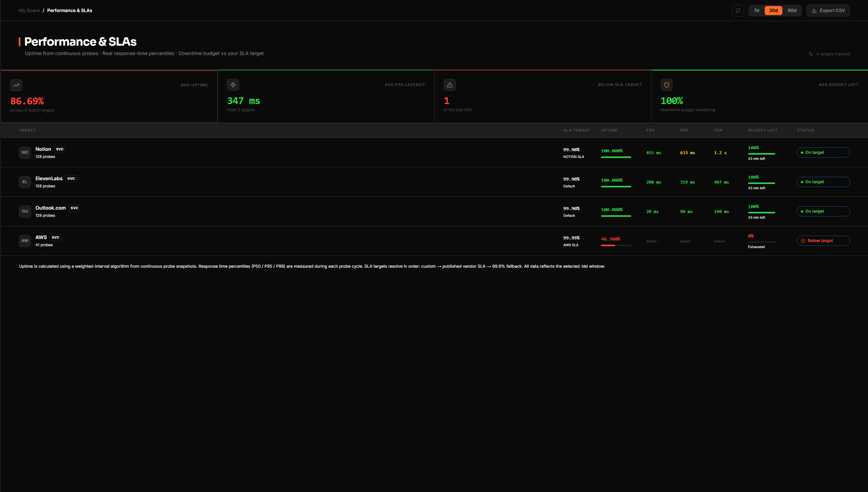Click the Below target status pill for AWS

[823, 241]
